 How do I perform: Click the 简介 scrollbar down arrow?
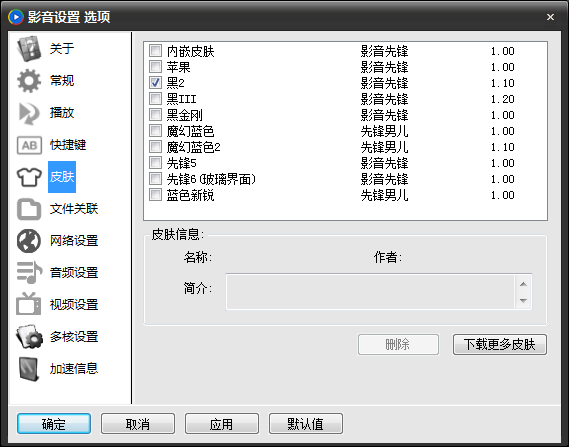523,300
